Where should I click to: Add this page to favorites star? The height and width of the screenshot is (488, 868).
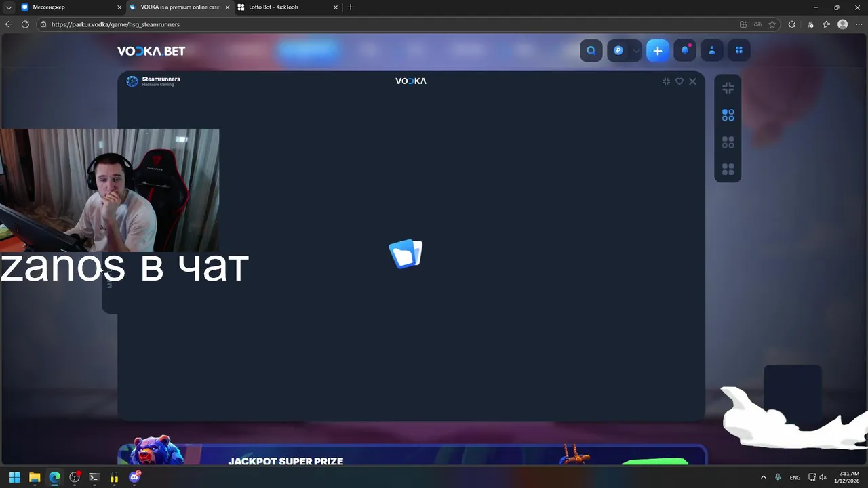[772, 24]
